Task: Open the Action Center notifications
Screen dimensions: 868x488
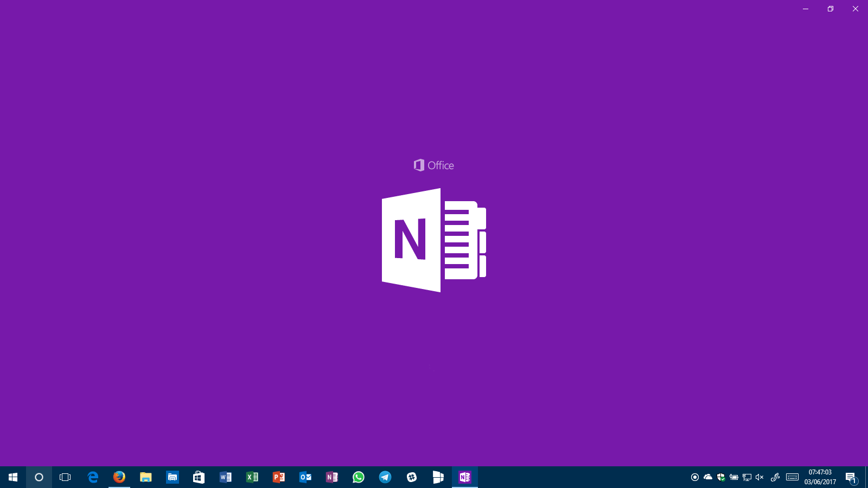Action: click(x=851, y=478)
